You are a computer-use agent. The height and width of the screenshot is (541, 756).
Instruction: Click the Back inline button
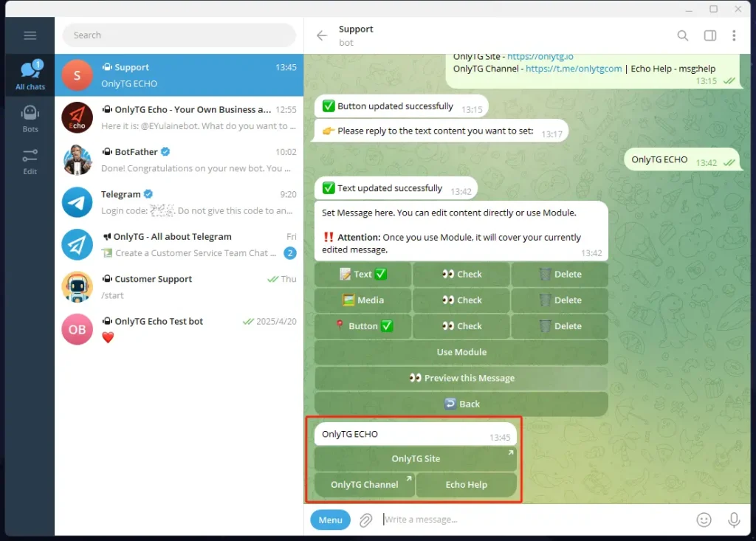[461, 404]
